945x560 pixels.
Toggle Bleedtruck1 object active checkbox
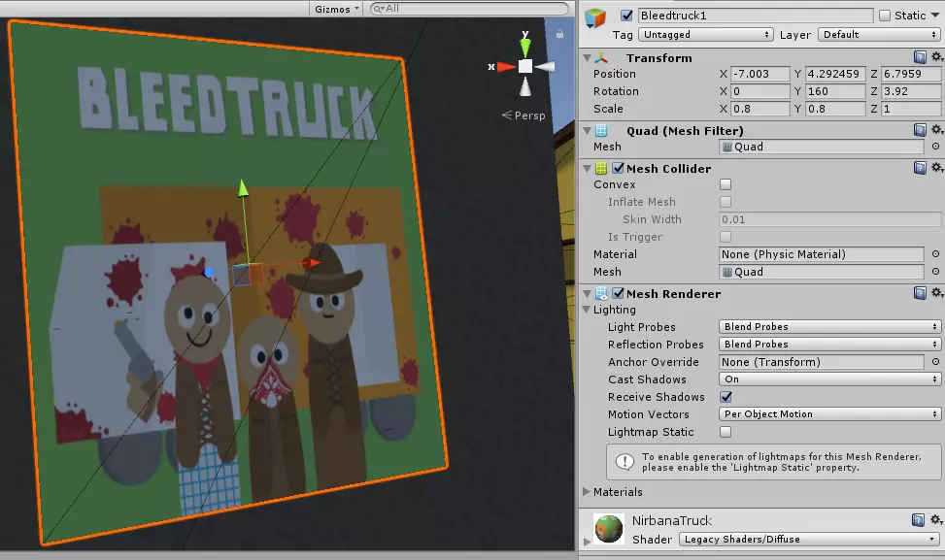coord(626,16)
